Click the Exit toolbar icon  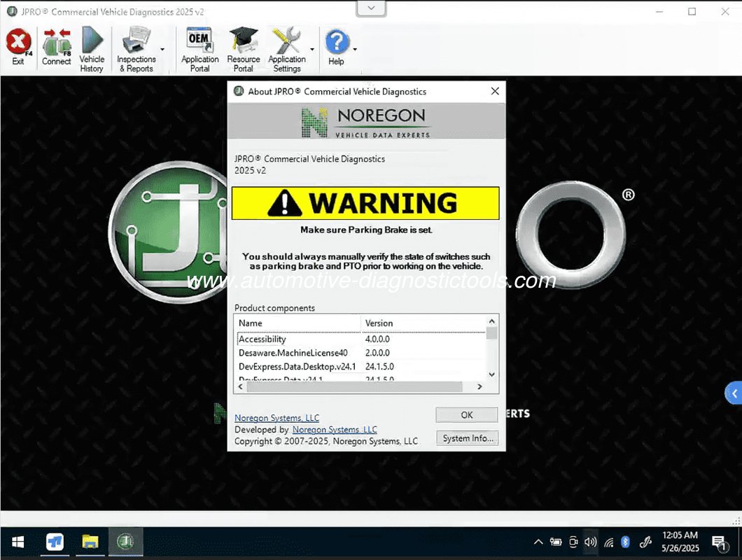click(18, 47)
